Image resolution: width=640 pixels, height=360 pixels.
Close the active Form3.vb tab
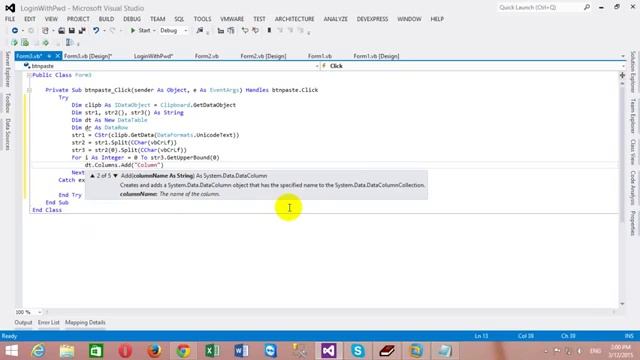pos(58,56)
